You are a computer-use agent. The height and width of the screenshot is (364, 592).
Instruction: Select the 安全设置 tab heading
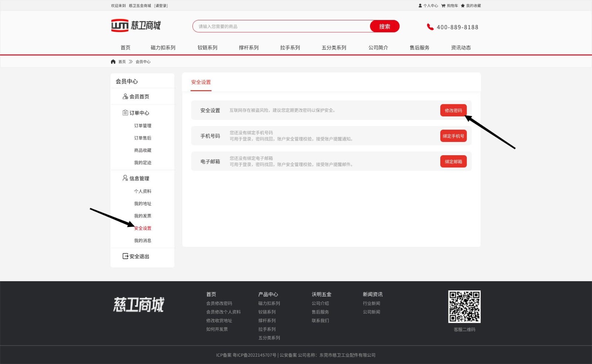point(201,82)
